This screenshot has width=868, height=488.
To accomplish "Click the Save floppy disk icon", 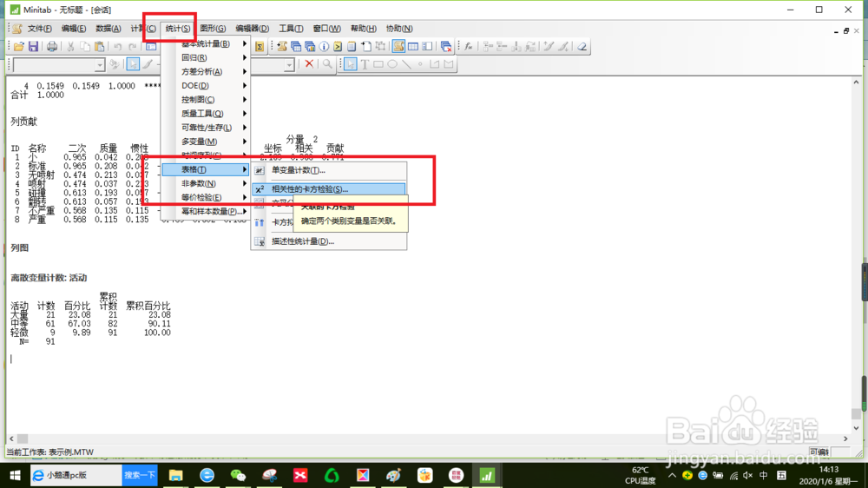I will pyautogui.click(x=34, y=47).
